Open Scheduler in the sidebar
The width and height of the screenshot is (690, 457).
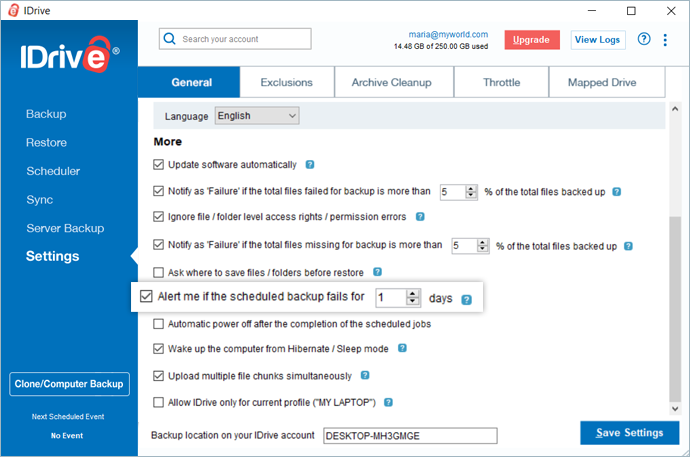53,171
